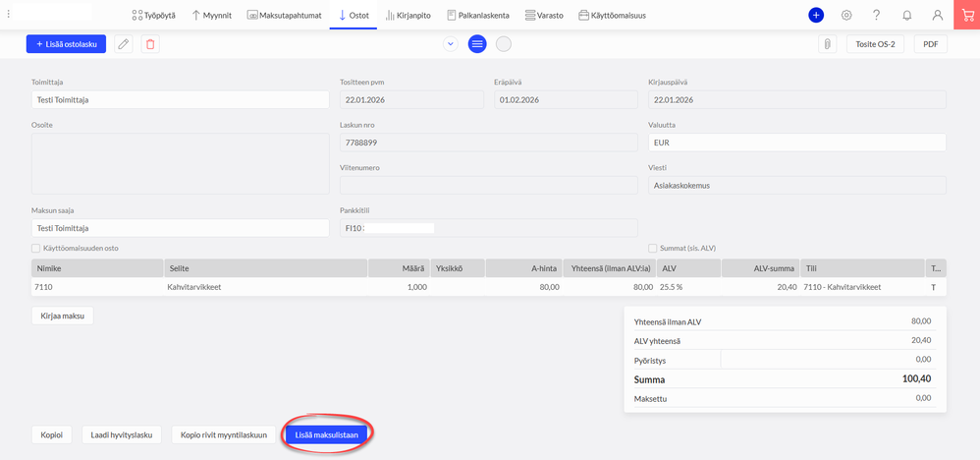Viewport: 980px width, 460px height.
Task: Go to the Kirjanpito tab
Action: point(408,15)
